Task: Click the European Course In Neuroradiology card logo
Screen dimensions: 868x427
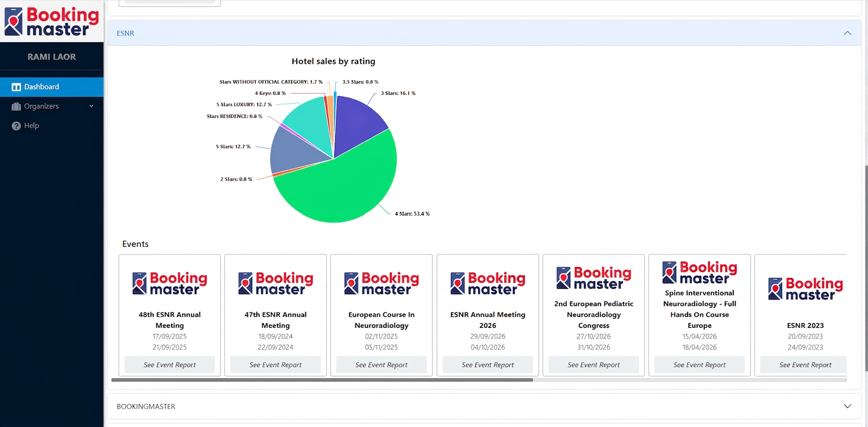Action: (381, 283)
